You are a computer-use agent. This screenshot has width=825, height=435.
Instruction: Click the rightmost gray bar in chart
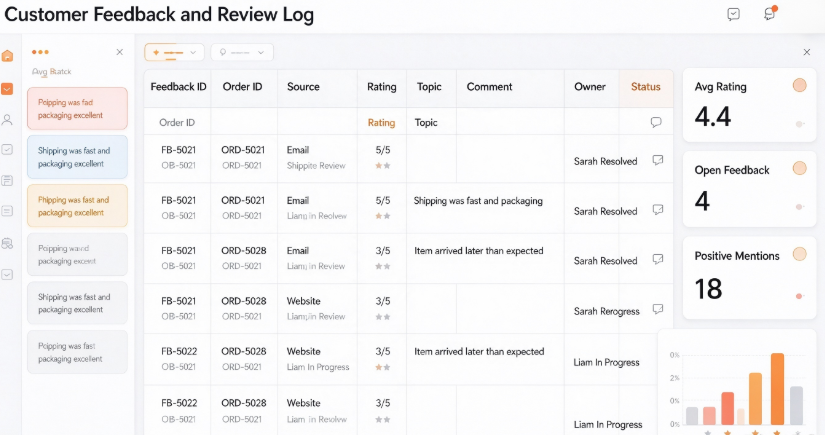(x=797, y=406)
